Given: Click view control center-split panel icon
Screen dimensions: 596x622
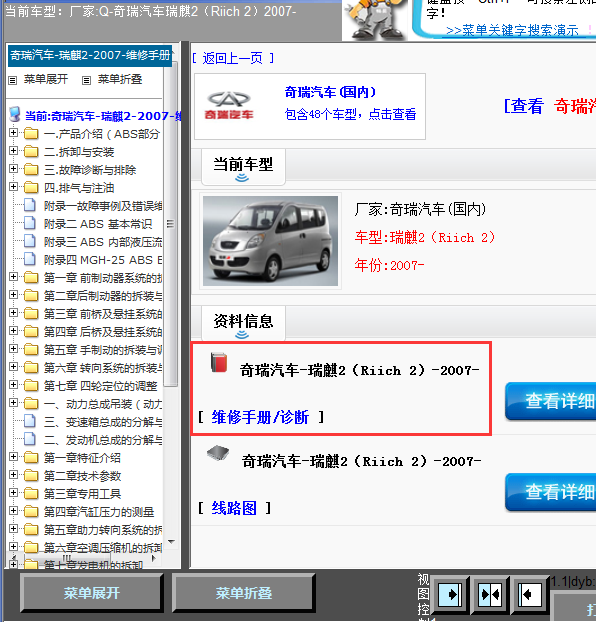Looking at the screenshot, I should pyautogui.click(x=490, y=594).
